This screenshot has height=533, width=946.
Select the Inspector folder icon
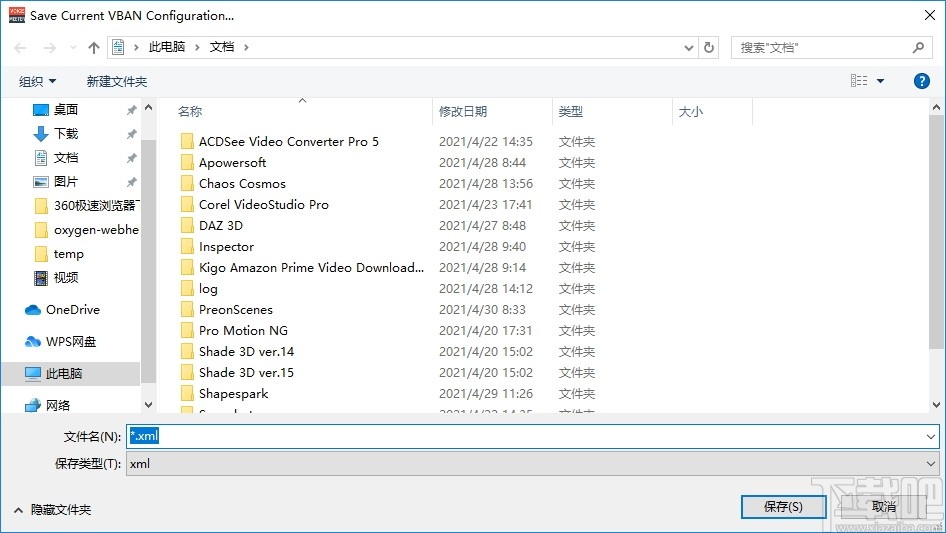(187, 247)
